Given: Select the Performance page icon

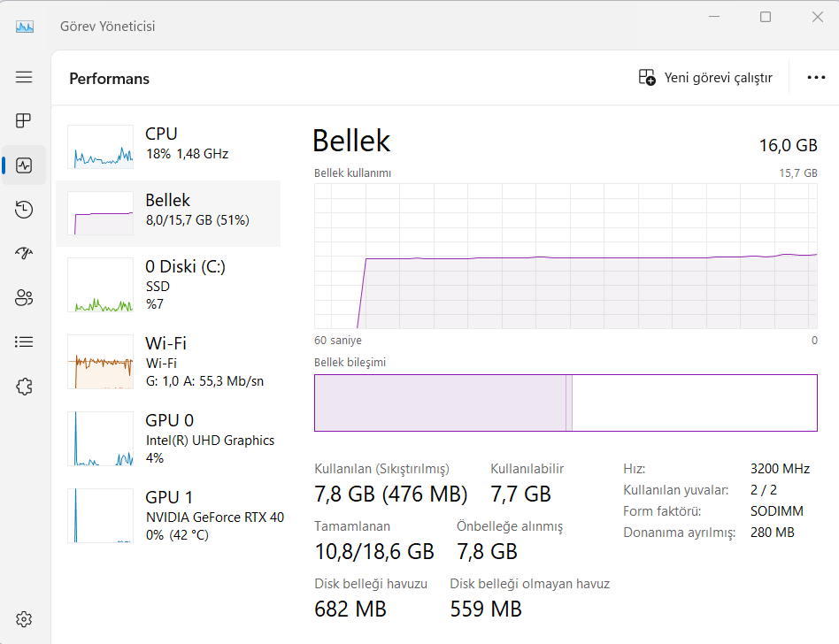Looking at the screenshot, I should pos(24,165).
